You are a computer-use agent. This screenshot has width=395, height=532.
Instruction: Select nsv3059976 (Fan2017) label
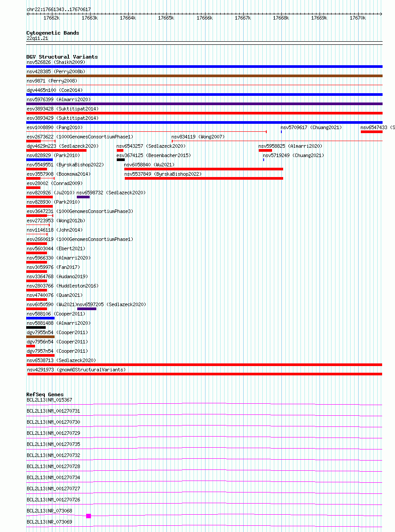(x=53, y=268)
